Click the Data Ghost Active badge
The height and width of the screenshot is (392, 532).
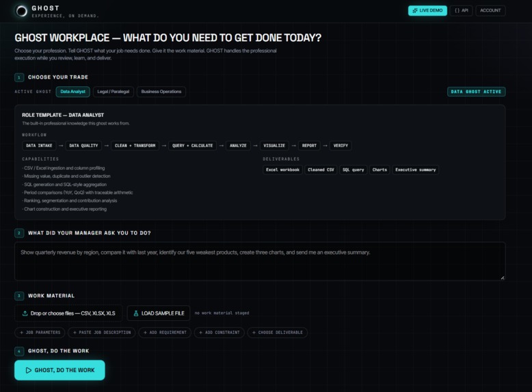(476, 92)
